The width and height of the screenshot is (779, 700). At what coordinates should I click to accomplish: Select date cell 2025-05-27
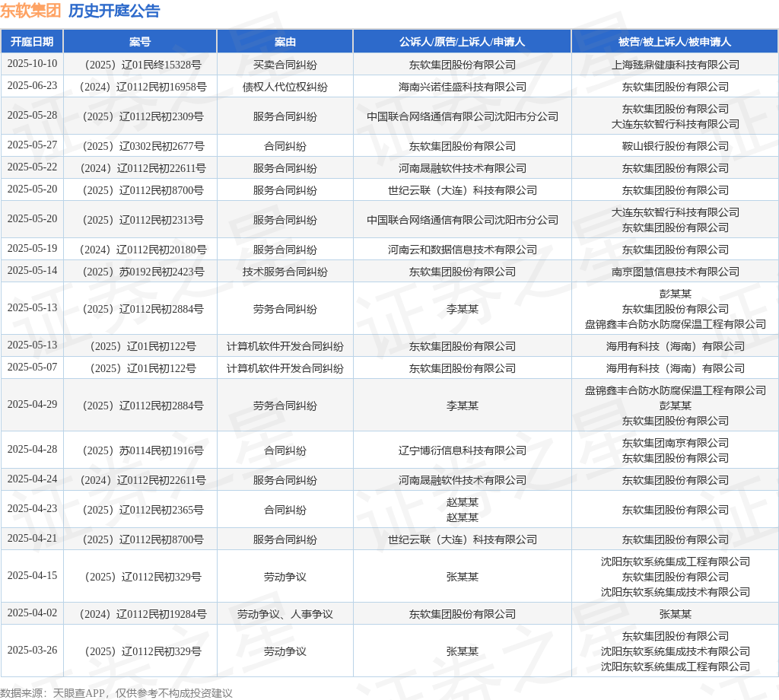click(x=32, y=145)
